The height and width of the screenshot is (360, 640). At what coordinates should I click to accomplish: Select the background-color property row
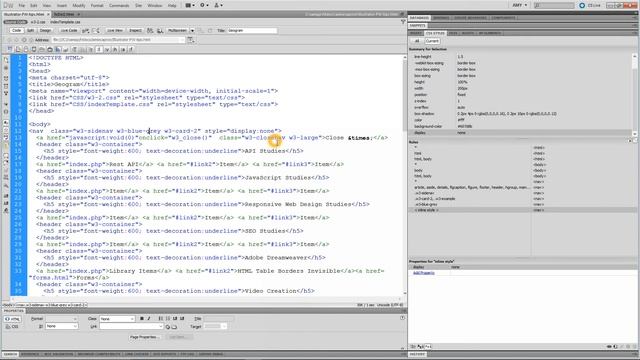(521, 127)
